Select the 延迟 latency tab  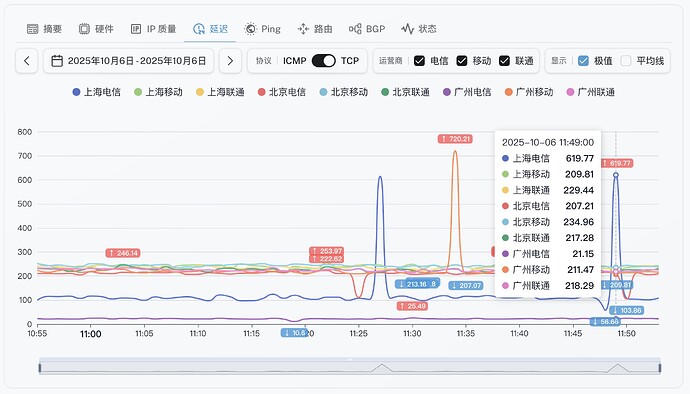(x=210, y=29)
